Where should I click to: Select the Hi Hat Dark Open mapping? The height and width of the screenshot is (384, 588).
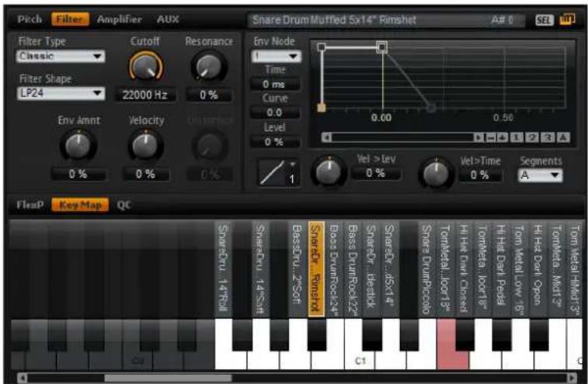click(538, 269)
